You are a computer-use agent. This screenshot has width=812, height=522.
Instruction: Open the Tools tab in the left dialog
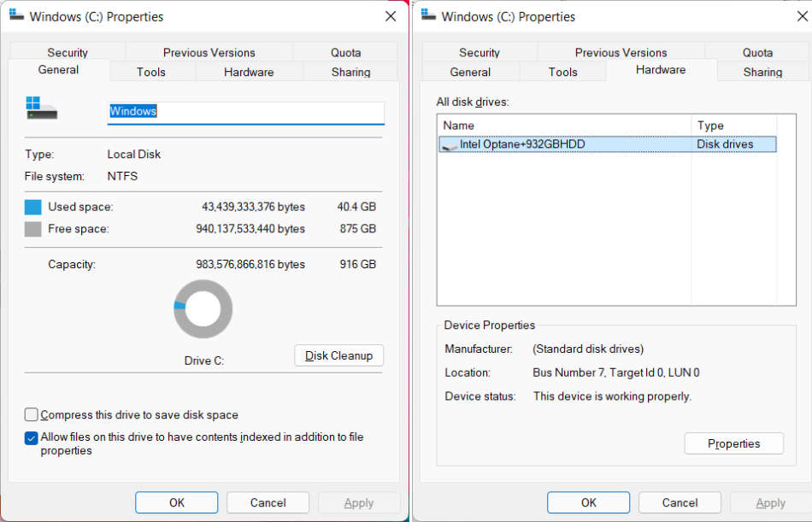(x=151, y=72)
